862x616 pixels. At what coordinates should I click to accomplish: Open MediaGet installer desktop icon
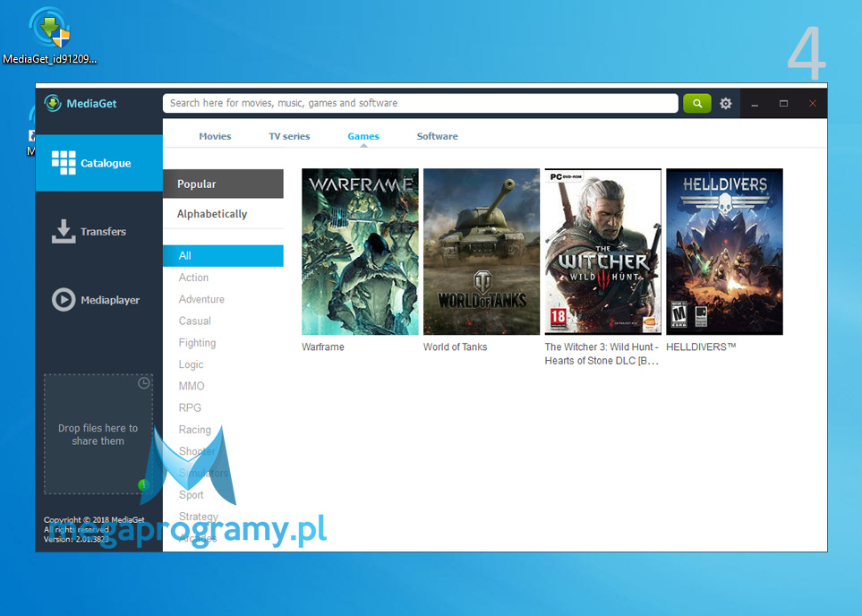[50, 35]
